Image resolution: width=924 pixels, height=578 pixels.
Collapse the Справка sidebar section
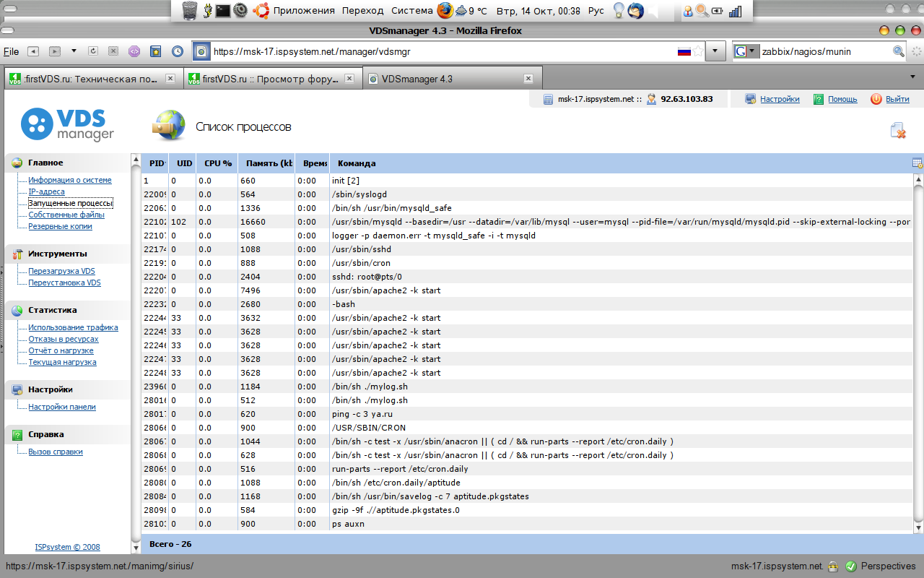tap(67, 434)
